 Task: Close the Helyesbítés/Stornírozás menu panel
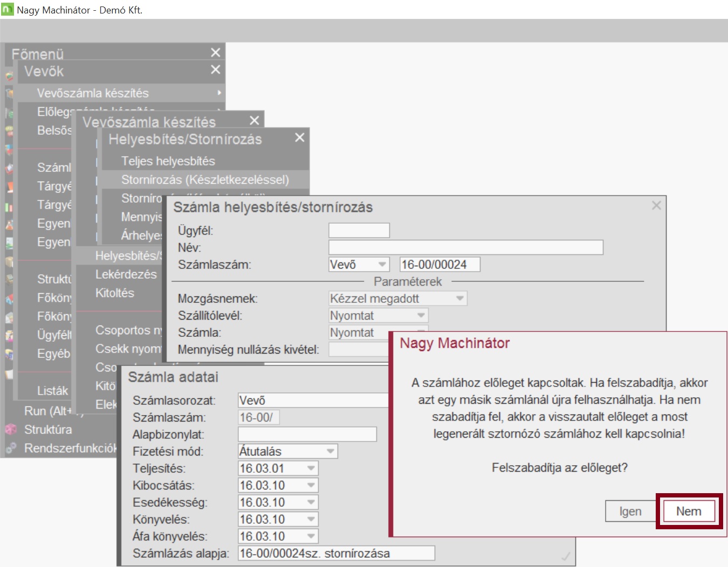pos(300,137)
